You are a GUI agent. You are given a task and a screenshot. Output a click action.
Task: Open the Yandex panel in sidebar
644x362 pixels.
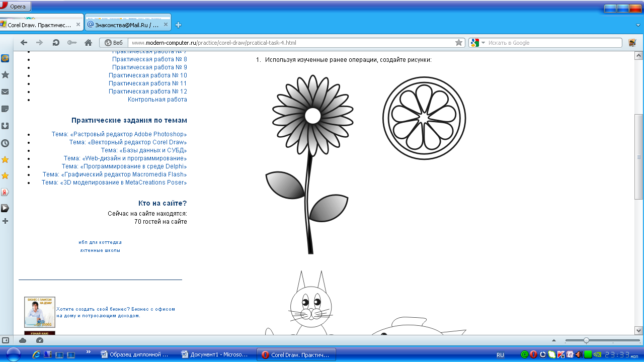coord(5,192)
